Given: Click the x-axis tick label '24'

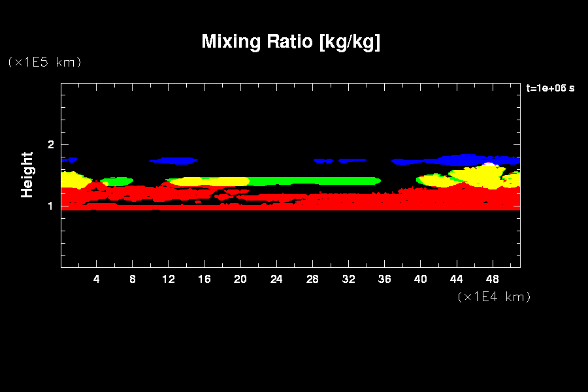Looking at the screenshot, I should (x=276, y=279).
